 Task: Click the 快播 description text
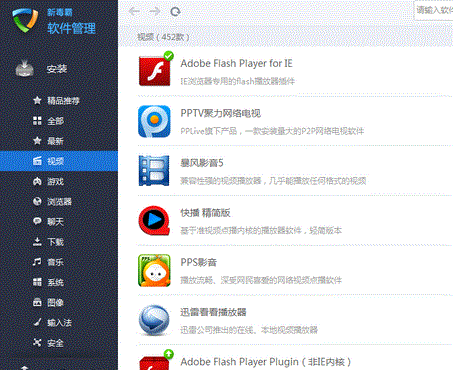point(261,230)
